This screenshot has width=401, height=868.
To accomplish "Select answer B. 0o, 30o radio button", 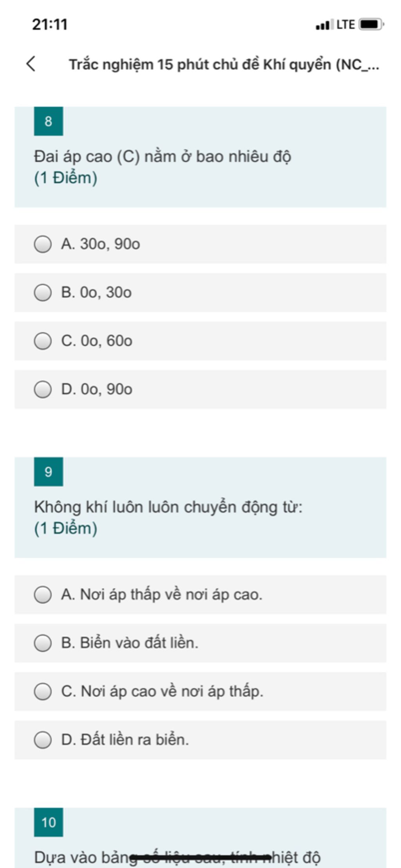I will tap(43, 293).
